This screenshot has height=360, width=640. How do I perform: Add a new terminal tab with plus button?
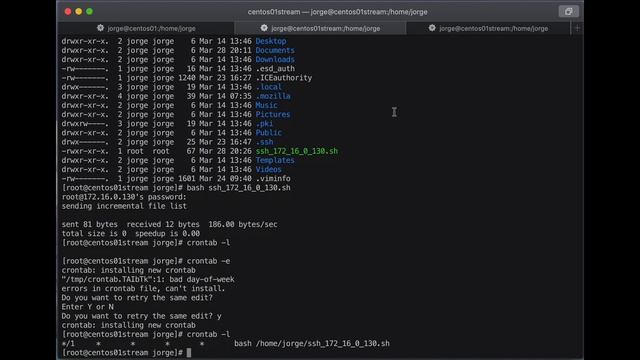(577, 28)
